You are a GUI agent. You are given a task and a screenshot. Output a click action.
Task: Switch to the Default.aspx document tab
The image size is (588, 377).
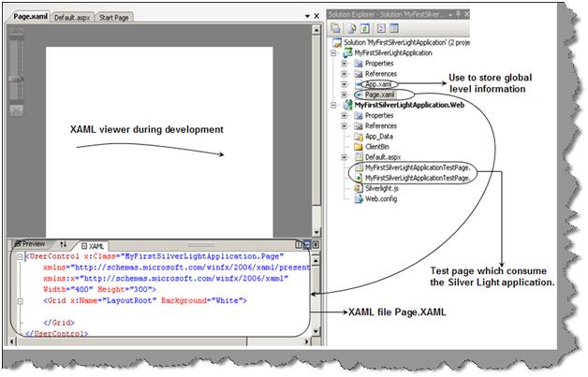72,17
